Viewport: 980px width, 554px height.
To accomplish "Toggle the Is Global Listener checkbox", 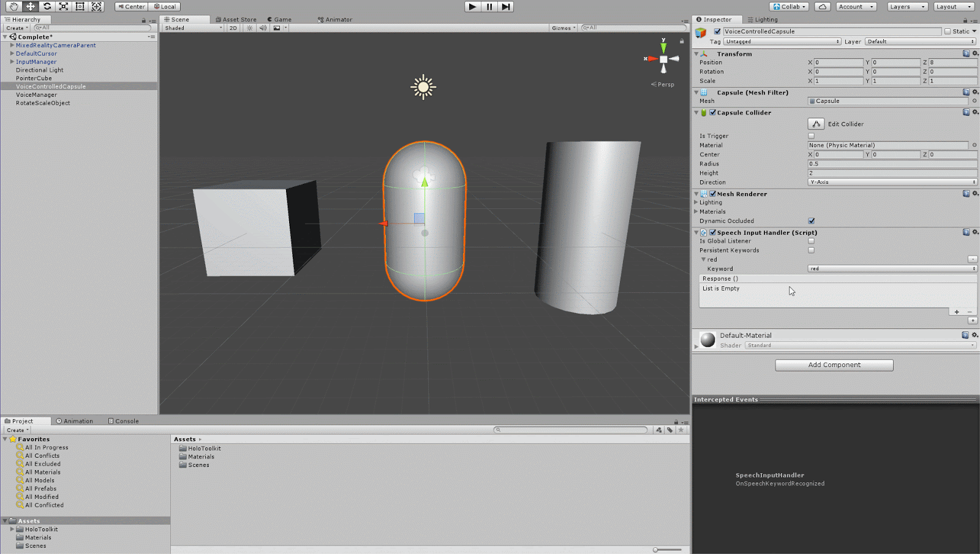I will tap(811, 241).
